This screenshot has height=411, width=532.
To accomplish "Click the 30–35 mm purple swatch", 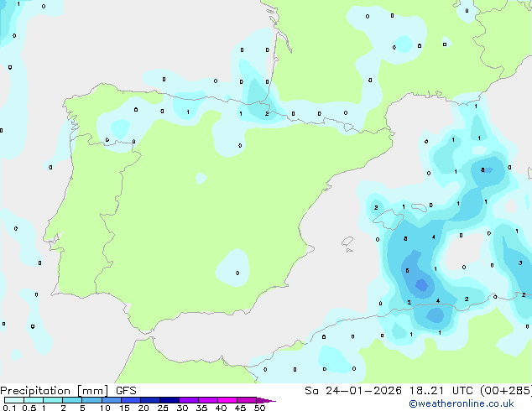I will (189, 400).
